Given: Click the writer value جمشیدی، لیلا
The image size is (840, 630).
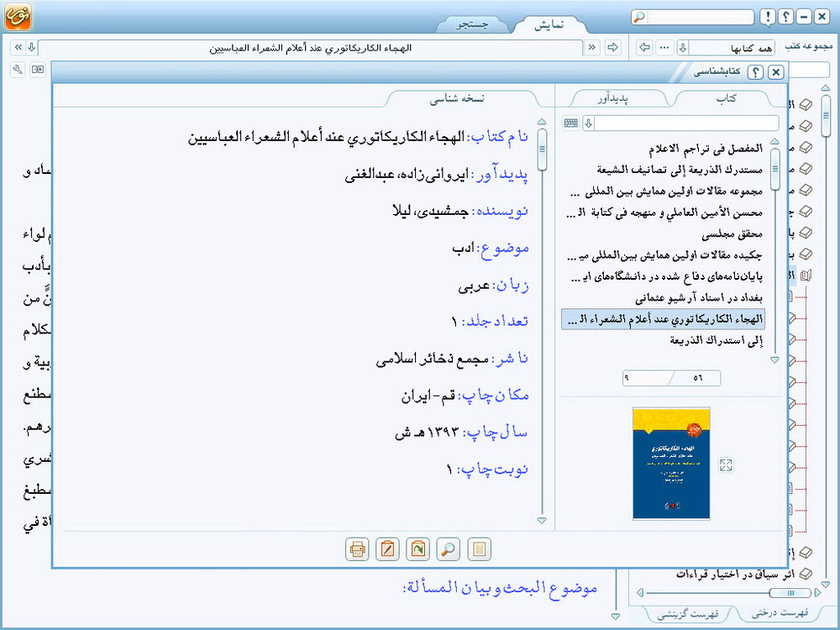Looking at the screenshot, I should (x=431, y=211).
